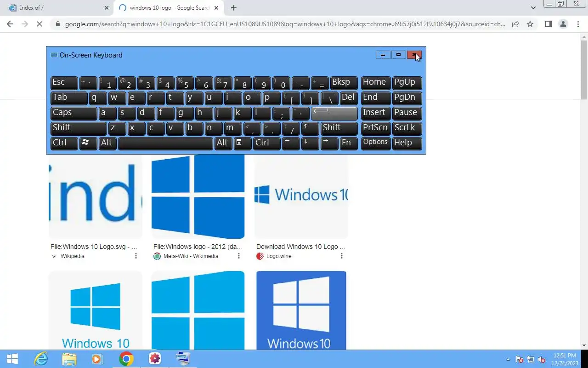Click the Help key on On-Screen Keyboard
The height and width of the screenshot is (368, 588).
click(407, 143)
